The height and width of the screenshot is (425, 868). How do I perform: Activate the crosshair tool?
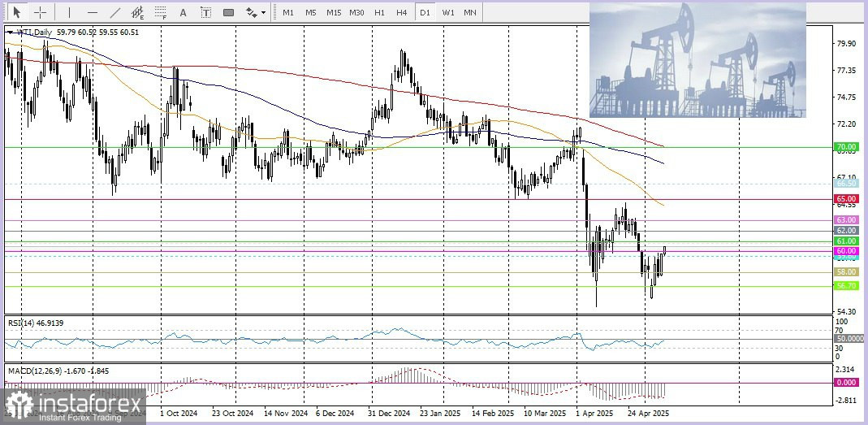(x=41, y=11)
